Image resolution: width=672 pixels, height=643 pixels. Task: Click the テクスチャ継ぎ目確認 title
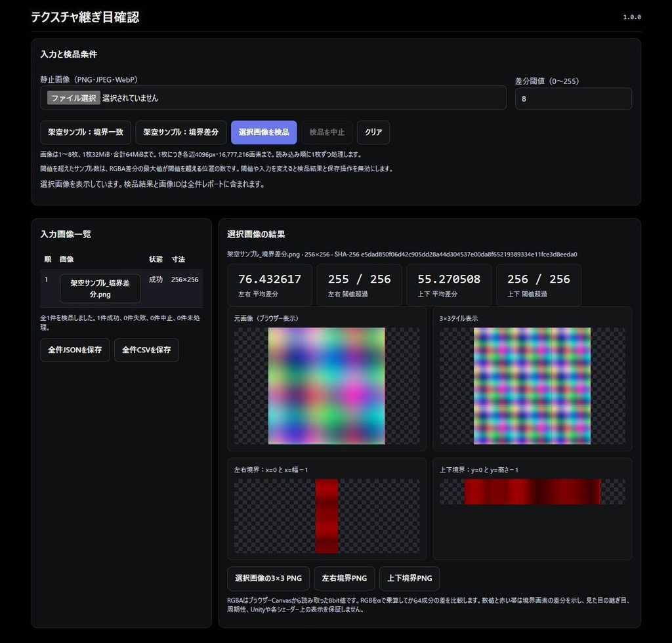(x=85, y=17)
